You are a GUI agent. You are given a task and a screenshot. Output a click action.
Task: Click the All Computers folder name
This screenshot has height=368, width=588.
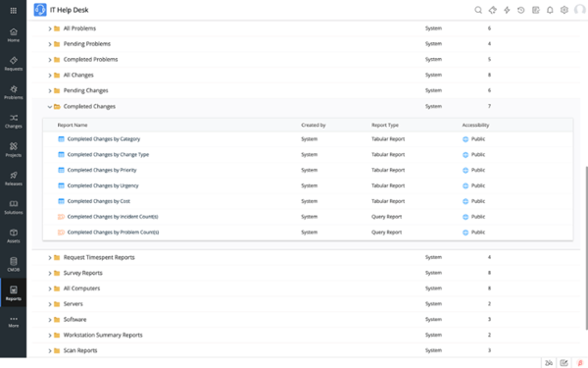[x=81, y=289]
